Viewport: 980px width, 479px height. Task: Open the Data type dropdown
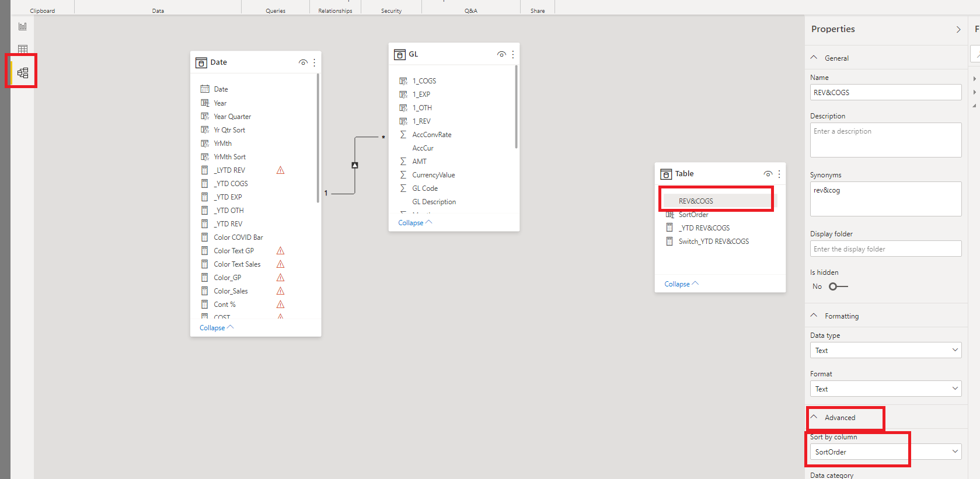pyautogui.click(x=885, y=350)
